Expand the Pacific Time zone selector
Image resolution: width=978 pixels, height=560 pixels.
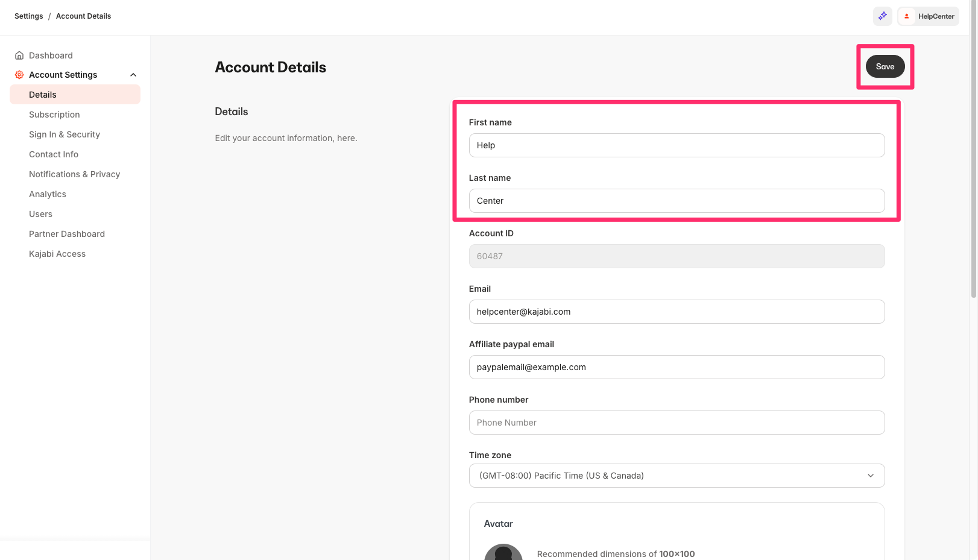coord(871,476)
